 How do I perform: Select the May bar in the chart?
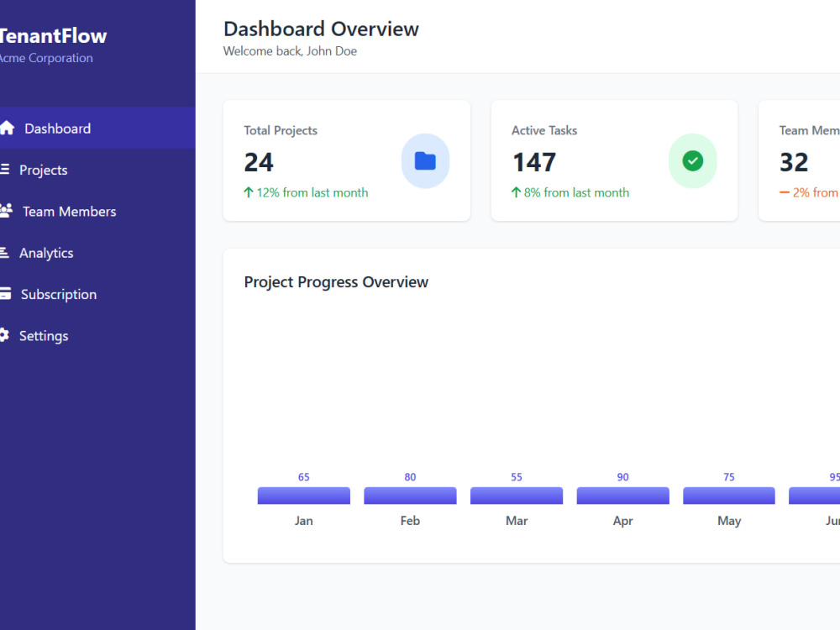729,496
